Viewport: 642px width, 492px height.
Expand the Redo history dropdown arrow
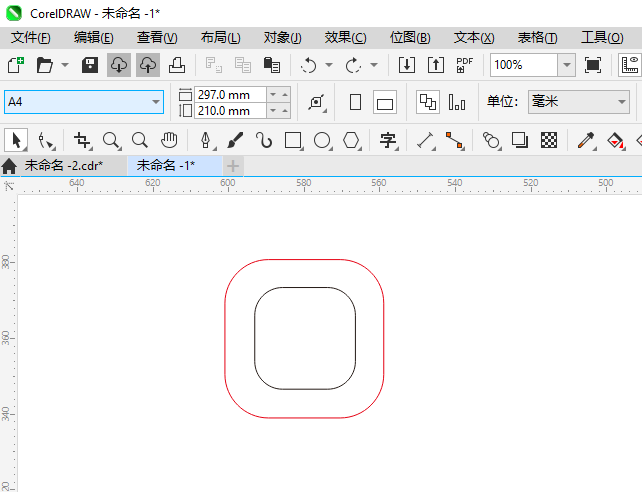373,65
